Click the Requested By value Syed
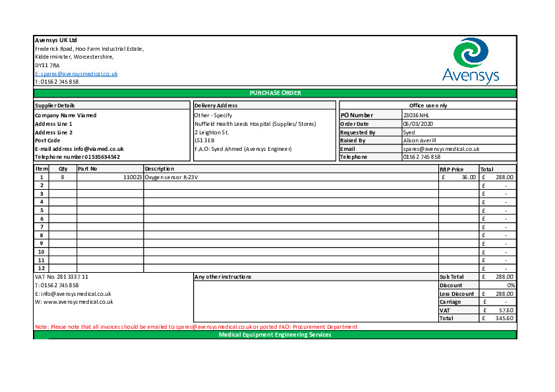This screenshot has height=392, width=555. click(409, 132)
